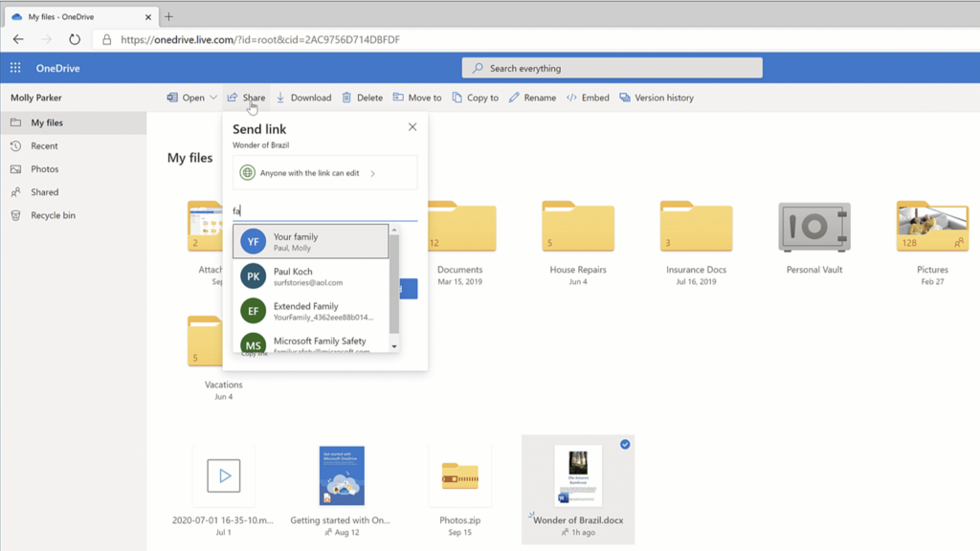The height and width of the screenshot is (551, 980).
Task: Open the app launcher grid icon
Action: [15, 68]
